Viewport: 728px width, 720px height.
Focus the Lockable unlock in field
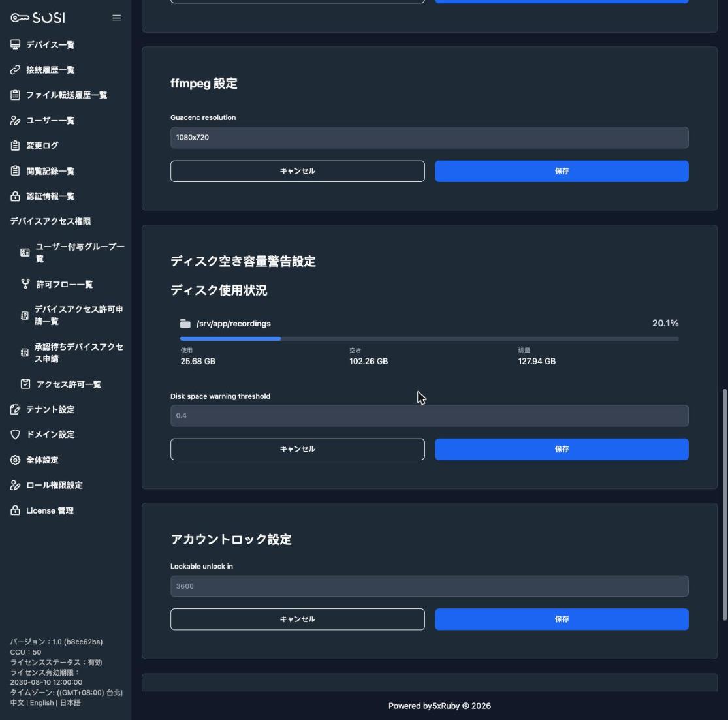[430, 586]
